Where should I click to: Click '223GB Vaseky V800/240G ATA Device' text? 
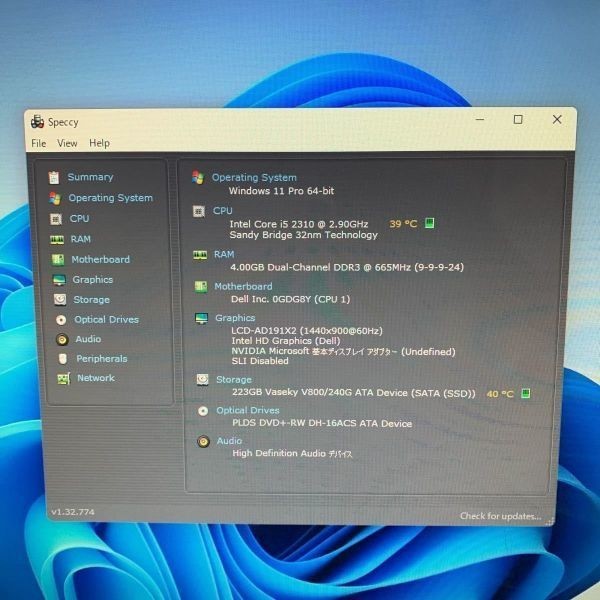[320, 393]
